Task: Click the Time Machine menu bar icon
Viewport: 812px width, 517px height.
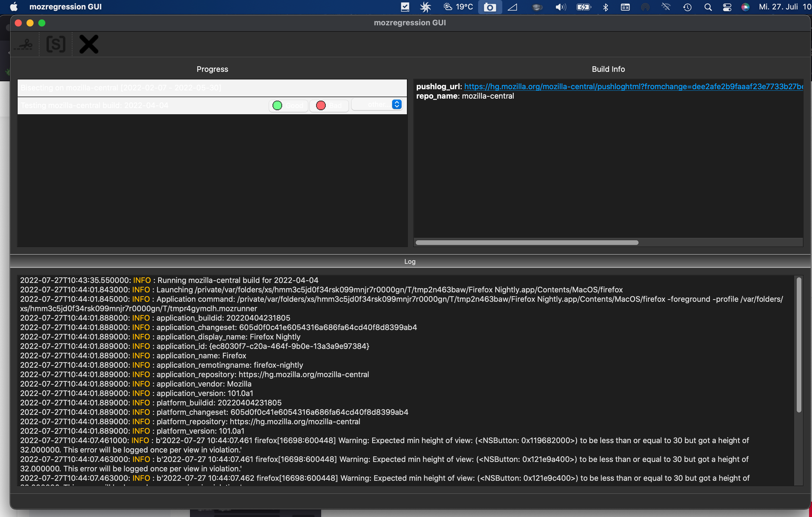Action: coord(687,7)
